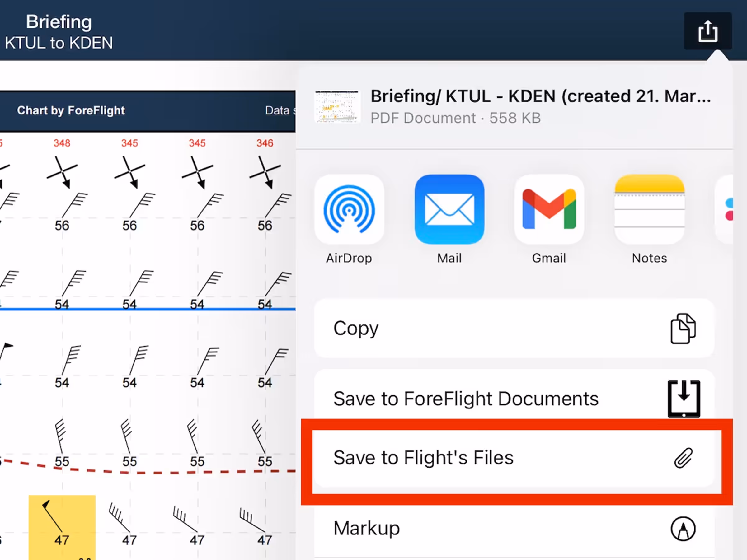The image size is (747, 560).
Task: Tap the yellow highlighted 47 wind cell
Action: click(x=62, y=527)
